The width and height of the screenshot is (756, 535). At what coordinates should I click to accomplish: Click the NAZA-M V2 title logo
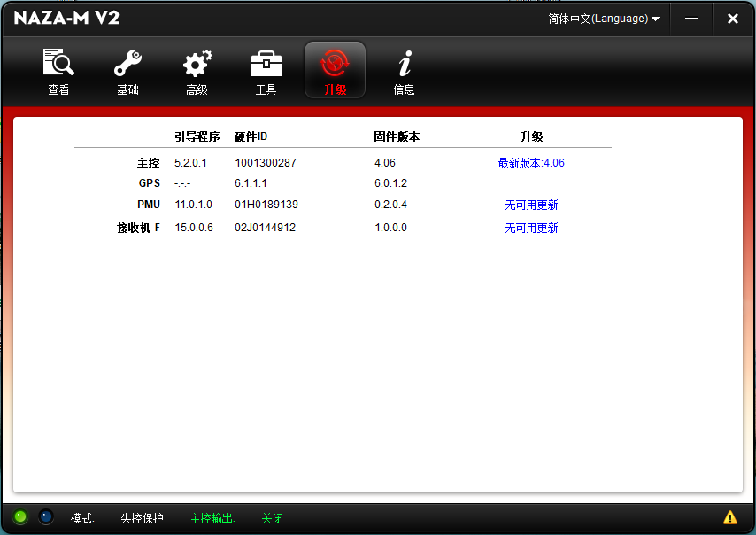66,18
